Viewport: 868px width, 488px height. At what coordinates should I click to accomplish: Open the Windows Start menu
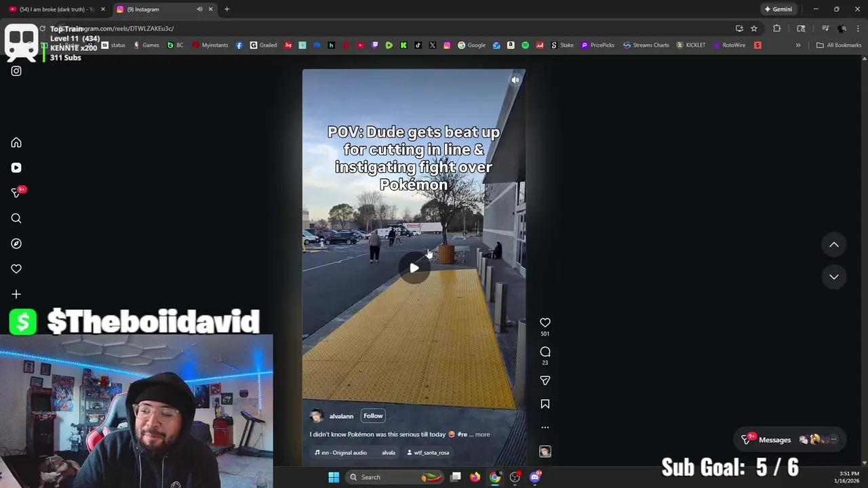(x=334, y=477)
